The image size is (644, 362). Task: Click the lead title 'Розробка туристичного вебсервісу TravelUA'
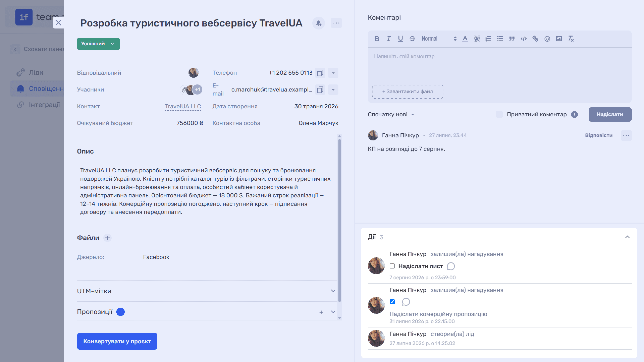191,23
